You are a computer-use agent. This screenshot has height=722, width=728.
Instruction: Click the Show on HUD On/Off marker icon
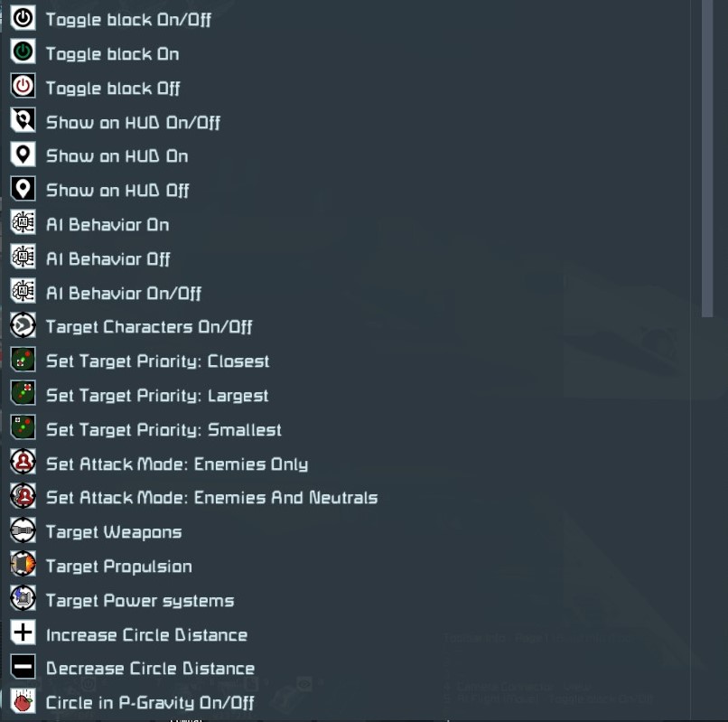pyautogui.click(x=23, y=120)
